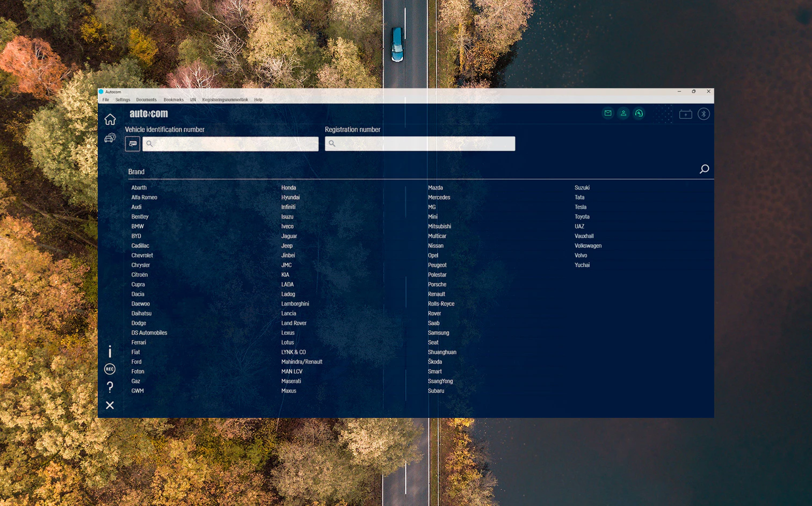Open the messages envelope icon
812x506 pixels.
608,113
